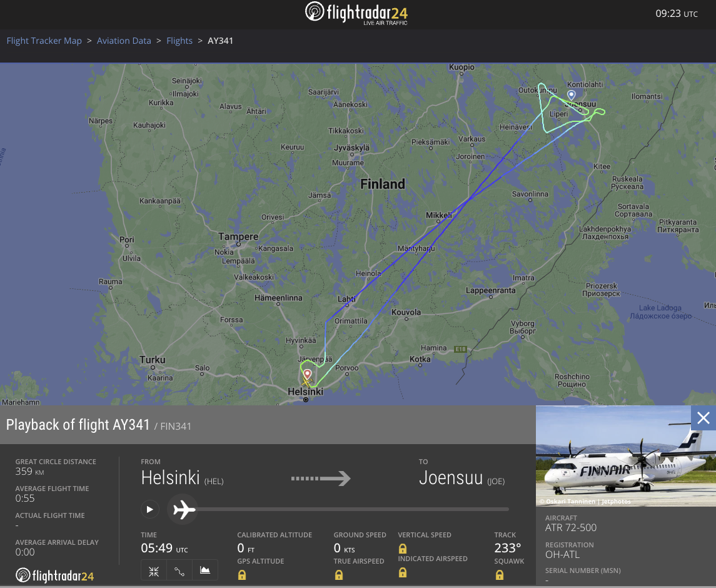716x588 pixels.
Task: Click the Lappeenranta label on map
Action: [490, 291]
